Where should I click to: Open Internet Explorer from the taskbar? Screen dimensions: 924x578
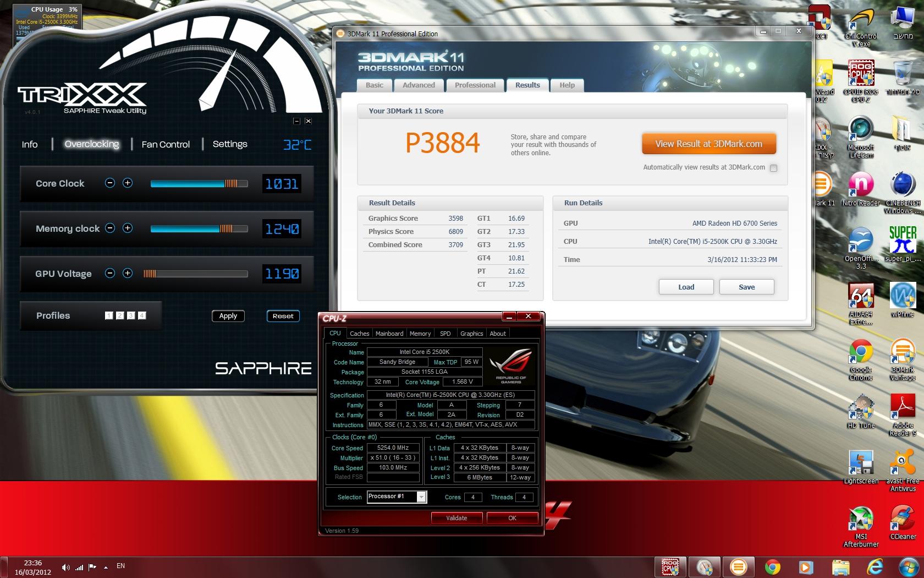click(875, 566)
